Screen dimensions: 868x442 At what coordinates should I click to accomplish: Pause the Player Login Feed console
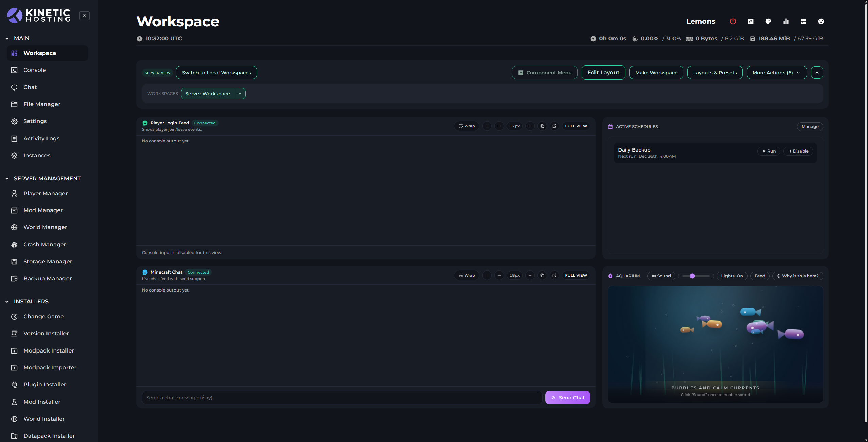click(x=487, y=126)
